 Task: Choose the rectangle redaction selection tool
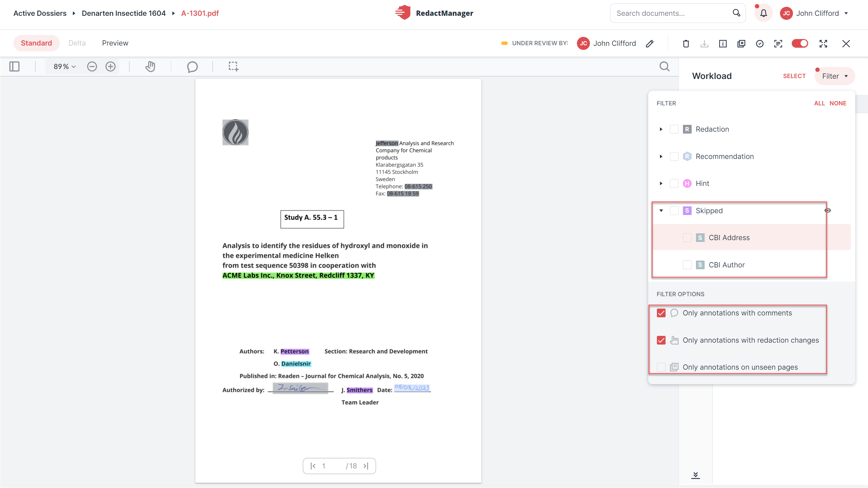[233, 66]
